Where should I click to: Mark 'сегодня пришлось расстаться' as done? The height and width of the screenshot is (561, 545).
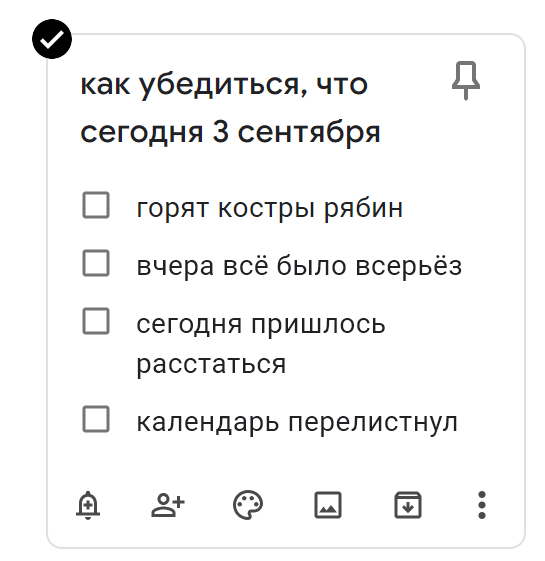(x=96, y=321)
